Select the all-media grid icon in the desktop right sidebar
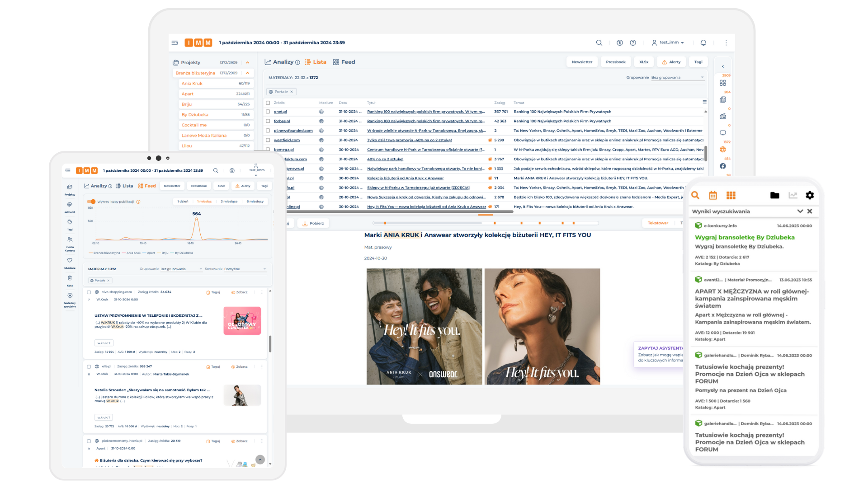This screenshot has height=488, width=868. pyautogui.click(x=723, y=83)
